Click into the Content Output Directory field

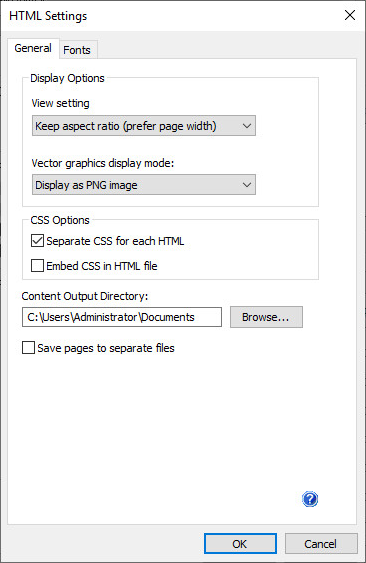[x=122, y=317]
